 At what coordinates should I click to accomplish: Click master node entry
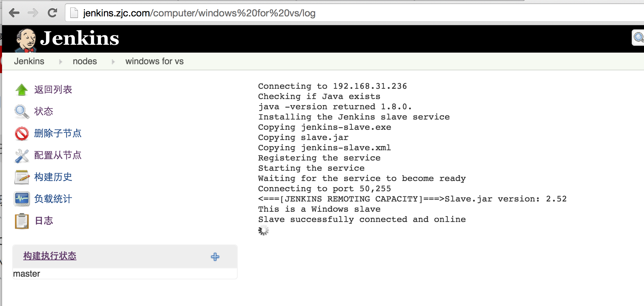pyautogui.click(x=27, y=274)
